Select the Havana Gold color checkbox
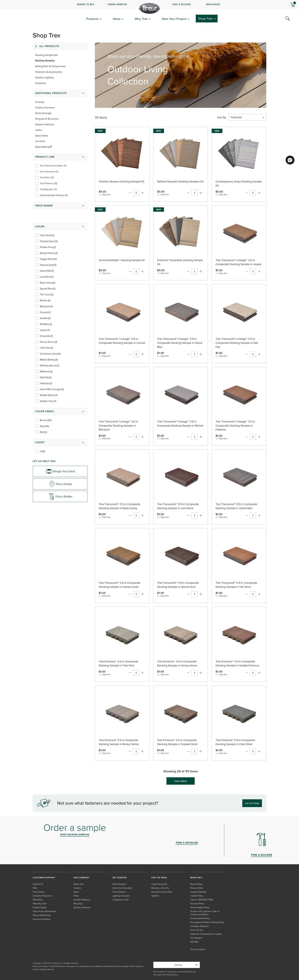 click(x=37, y=265)
